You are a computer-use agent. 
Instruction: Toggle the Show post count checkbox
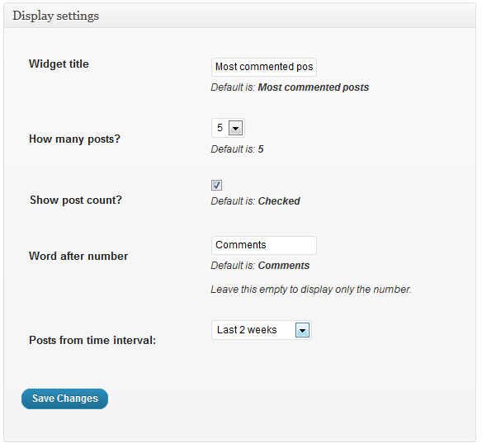(216, 185)
